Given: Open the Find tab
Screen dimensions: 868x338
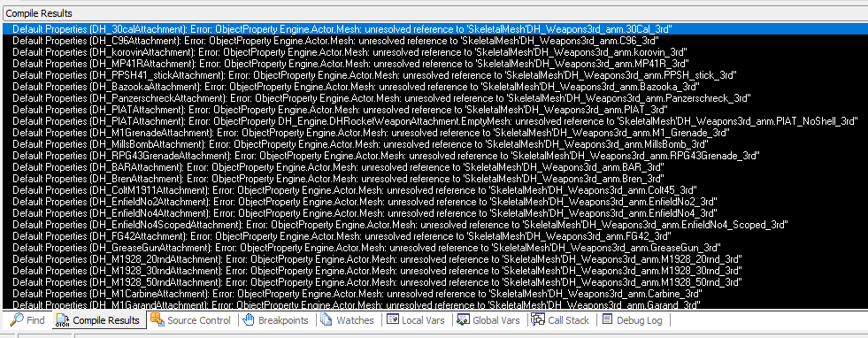Looking at the screenshot, I should (27, 319).
